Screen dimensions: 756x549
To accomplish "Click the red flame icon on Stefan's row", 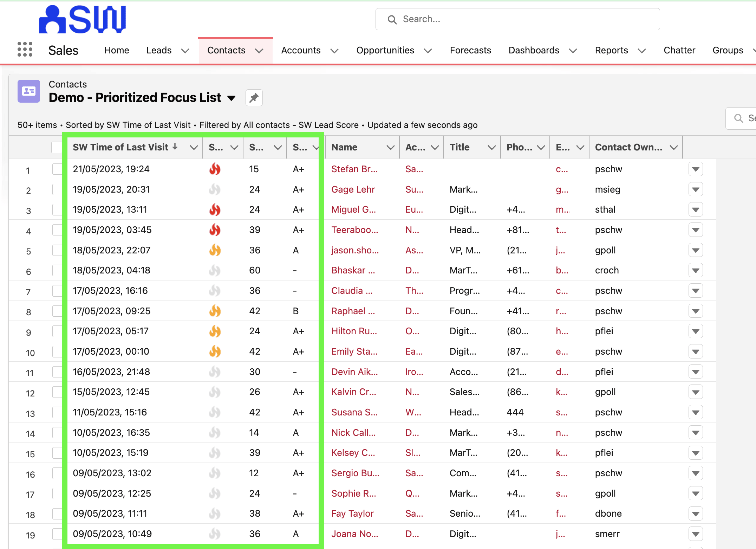I will click(x=215, y=169).
